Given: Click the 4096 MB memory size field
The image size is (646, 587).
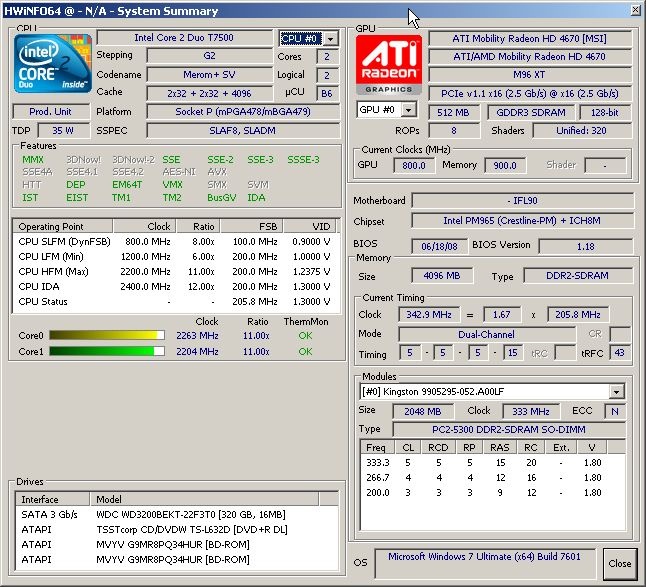Looking at the screenshot, I should pos(442,276).
